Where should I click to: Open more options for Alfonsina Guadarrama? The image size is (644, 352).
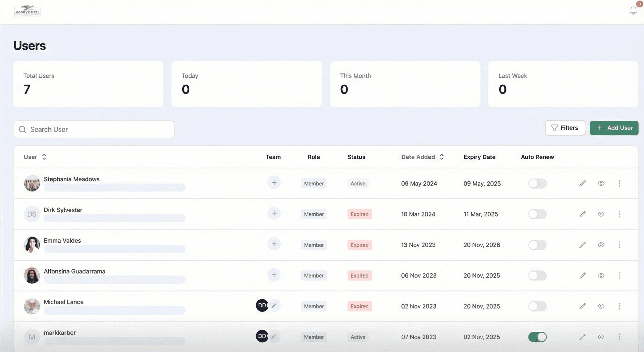[619, 275]
